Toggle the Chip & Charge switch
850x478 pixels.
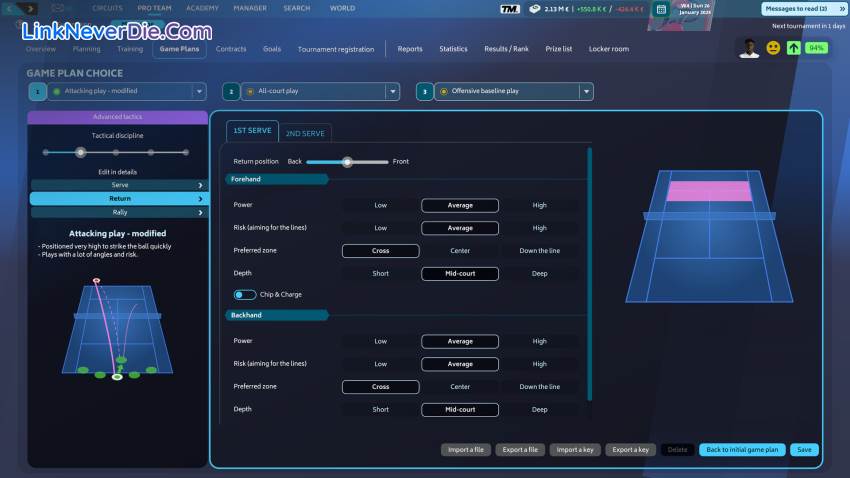point(244,295)
